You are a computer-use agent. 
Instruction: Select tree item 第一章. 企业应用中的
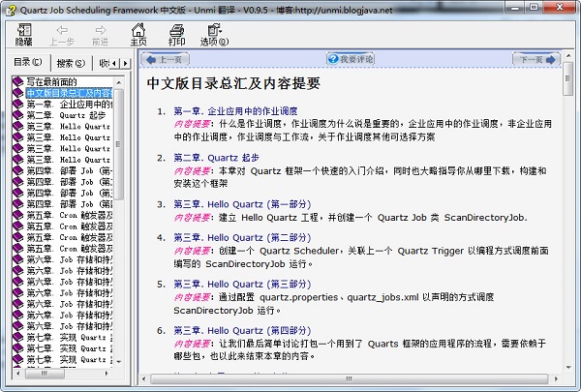pos(70,105)
